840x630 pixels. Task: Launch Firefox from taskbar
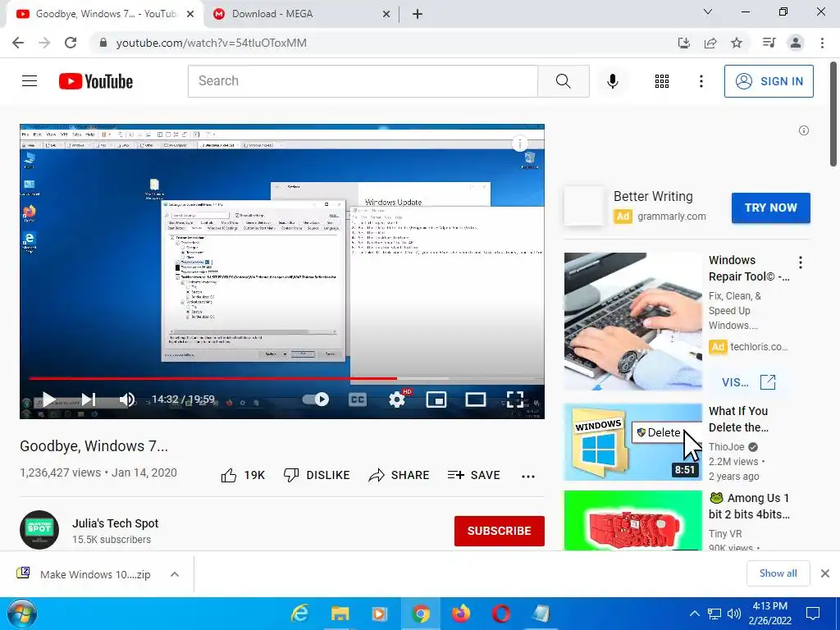[x=460, y=614]
